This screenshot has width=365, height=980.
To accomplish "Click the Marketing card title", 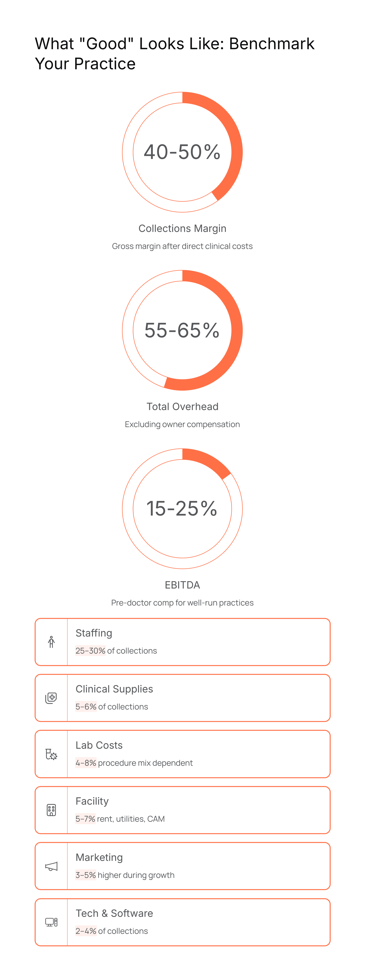I will click(99, 857).
